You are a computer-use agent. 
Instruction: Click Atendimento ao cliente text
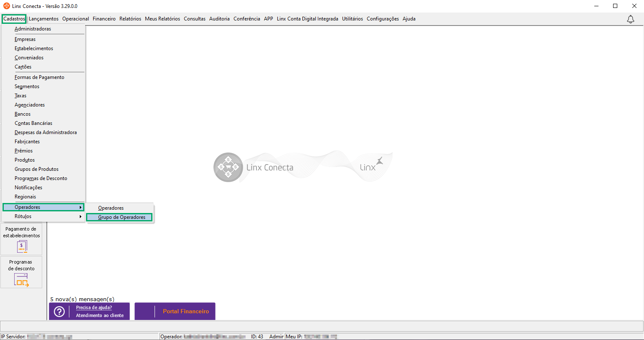(100, 315)
